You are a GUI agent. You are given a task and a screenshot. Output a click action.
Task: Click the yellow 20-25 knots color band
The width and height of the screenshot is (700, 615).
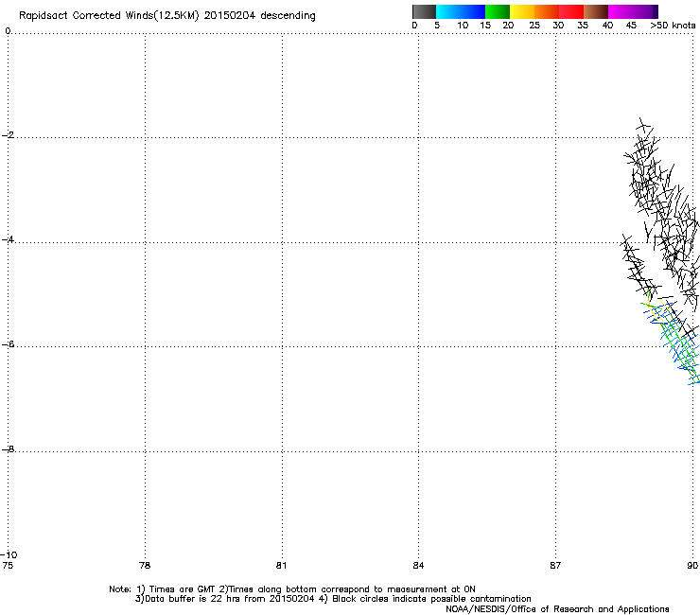point(522,11)
